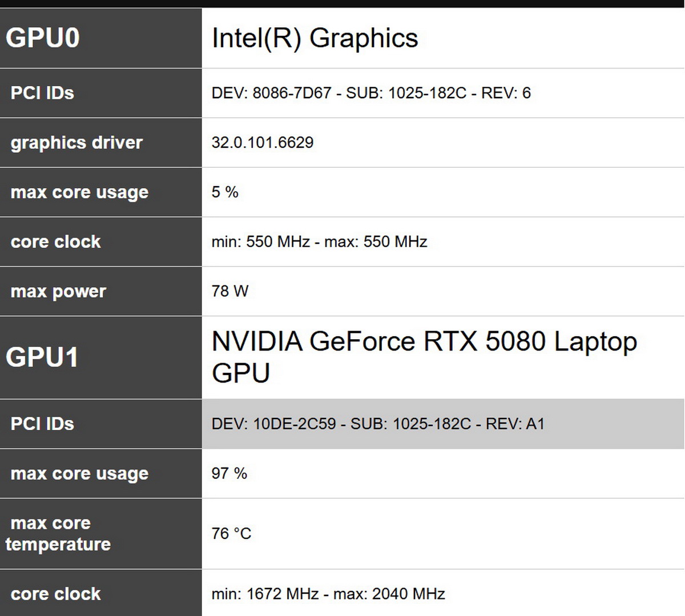685x616 pixels.
Task: Select the 76 °C temperature value
Action: pyautogui.click(x=231, y=534)
